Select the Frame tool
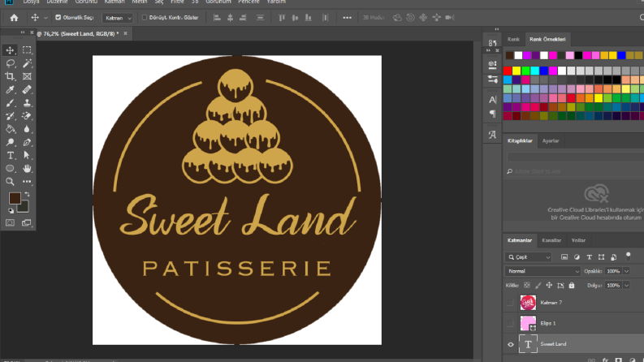 coord(27,76)
